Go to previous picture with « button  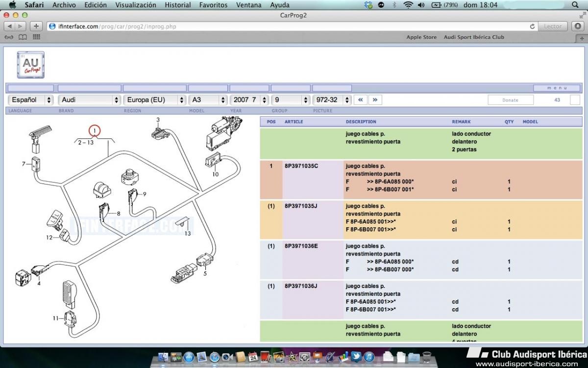click(x=361, y=100)
